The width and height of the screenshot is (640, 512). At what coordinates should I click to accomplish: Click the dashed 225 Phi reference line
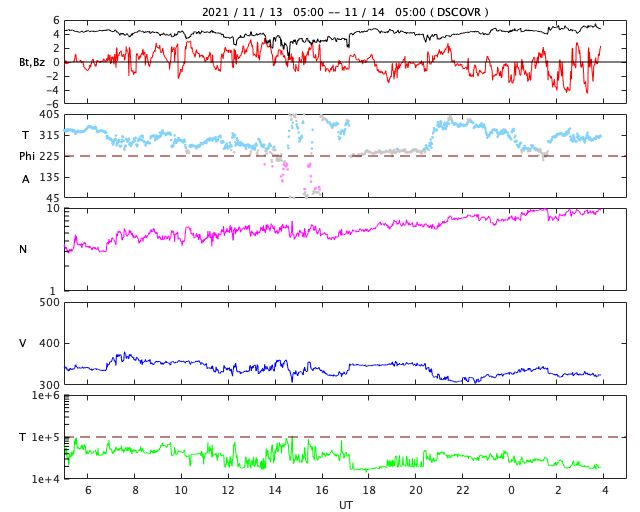tap(346, 156)
